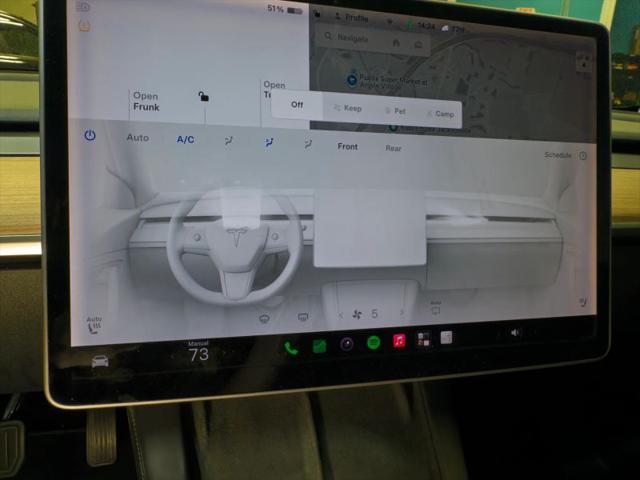Screen dimensions: 640x480
Task: Increase fan speed with the right arrow
Action: coord(402,313)
